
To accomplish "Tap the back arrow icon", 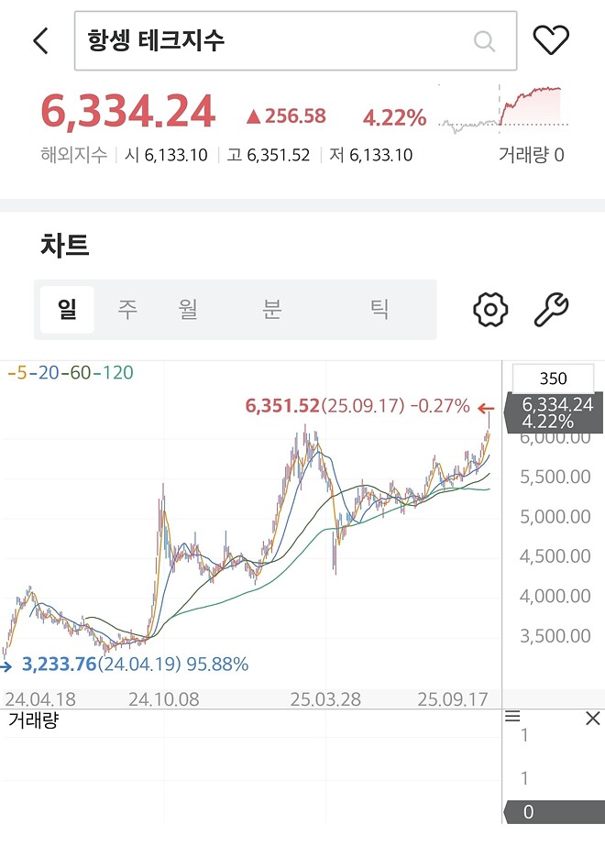I will point(38,41).
